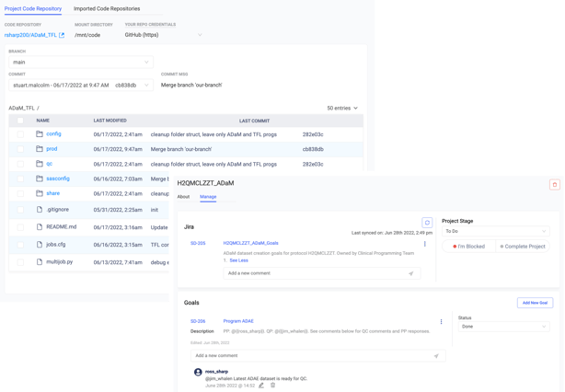The width and height of the screenshot is (565, 392).
Task: Select the README.md row checkbox
Action: (20, 226)
